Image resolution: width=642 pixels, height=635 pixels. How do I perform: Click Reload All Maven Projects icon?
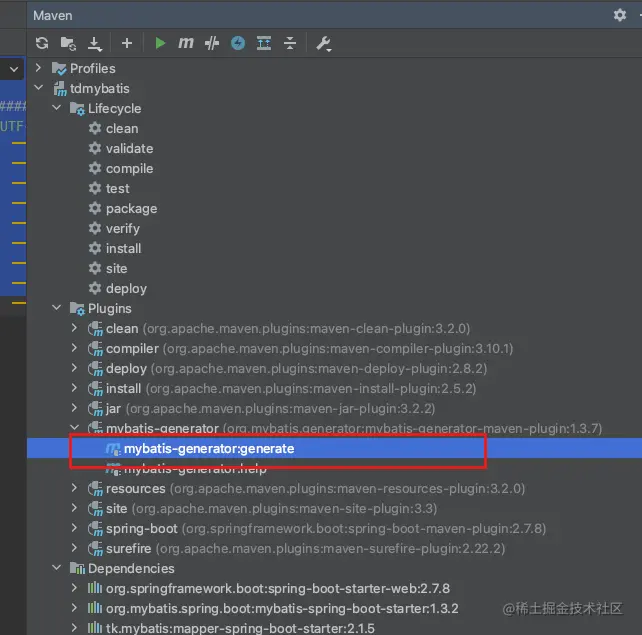tap(42, 43)
